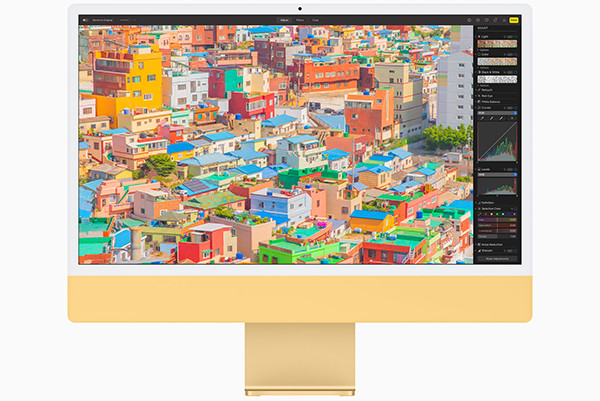Open the Crop tab

click(x=315, y=19)
